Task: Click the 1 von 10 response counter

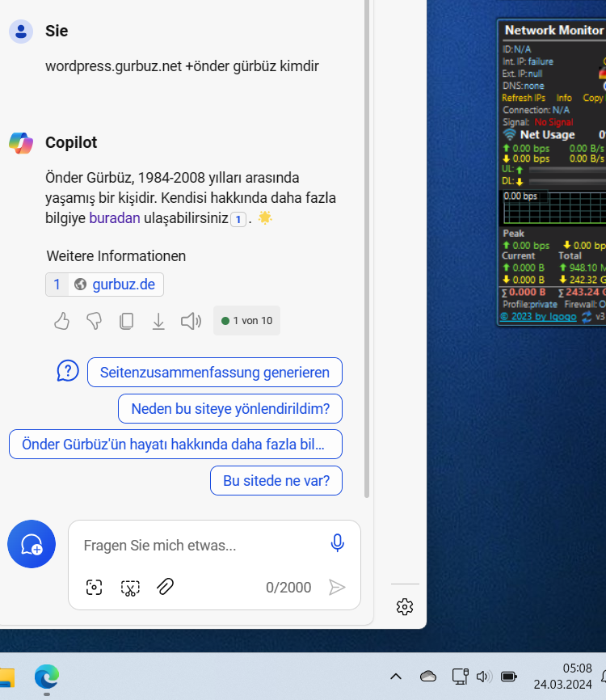Action: click(246, 321)
